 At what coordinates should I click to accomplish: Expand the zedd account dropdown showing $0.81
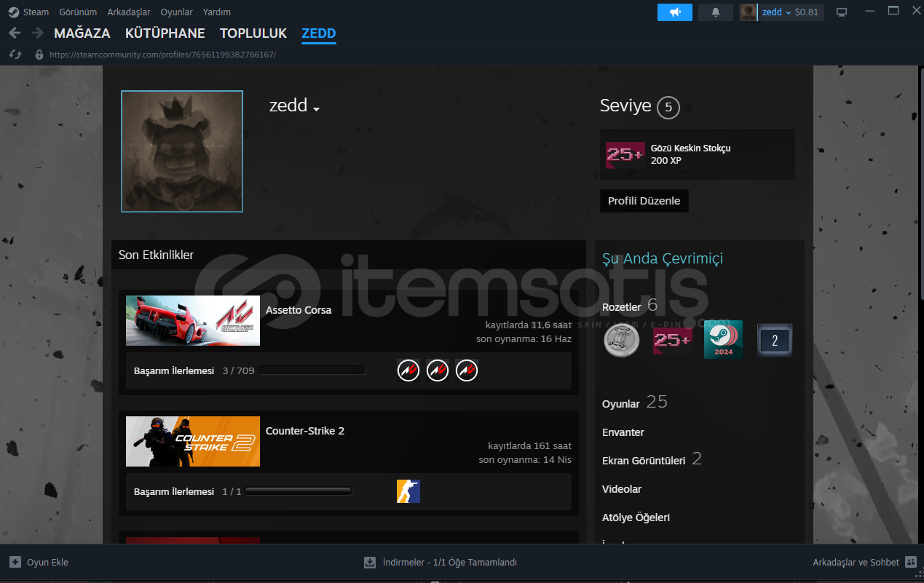(x=791, y=12)
